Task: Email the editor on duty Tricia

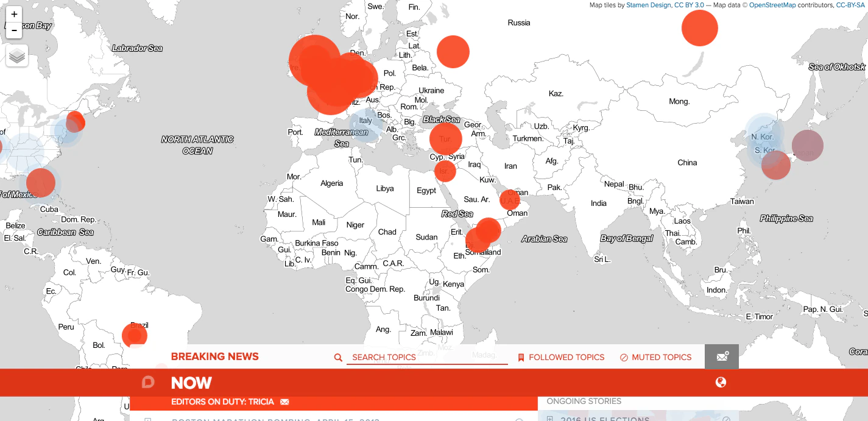Action: click(284, 402)
